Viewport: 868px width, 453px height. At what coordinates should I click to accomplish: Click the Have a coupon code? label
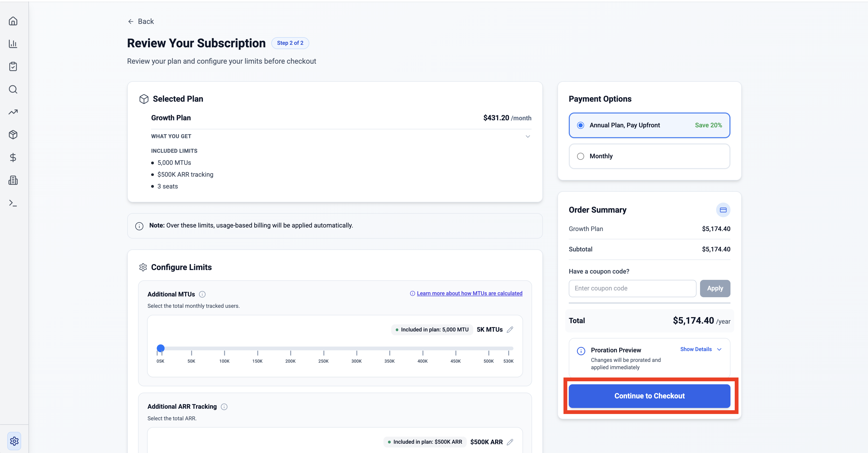599,272
